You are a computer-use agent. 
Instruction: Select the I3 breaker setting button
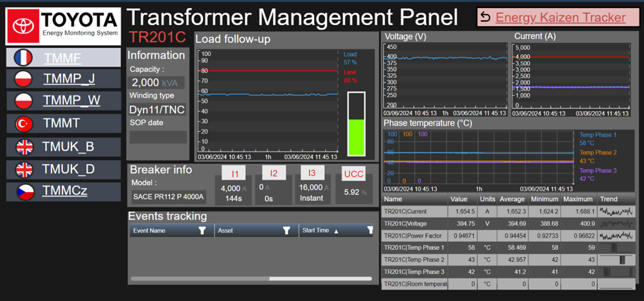click(312, 173)
